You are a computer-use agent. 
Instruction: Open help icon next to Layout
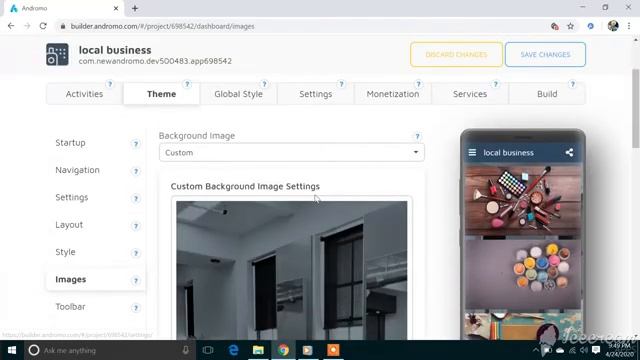pos(136,226)
